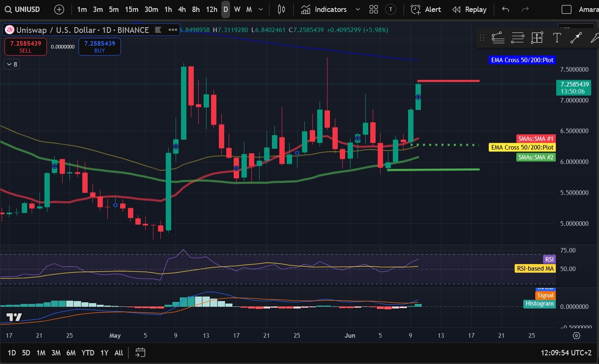This screenshot has height=364, width=599.
Task: Set the chart range to 6M
Action: [71, 352]
